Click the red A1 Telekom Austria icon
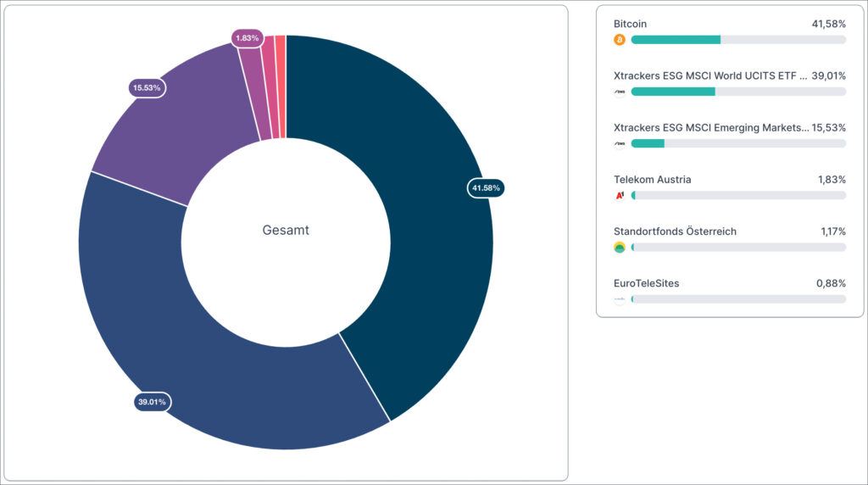The image size is (868, 485). coord(620,195)
